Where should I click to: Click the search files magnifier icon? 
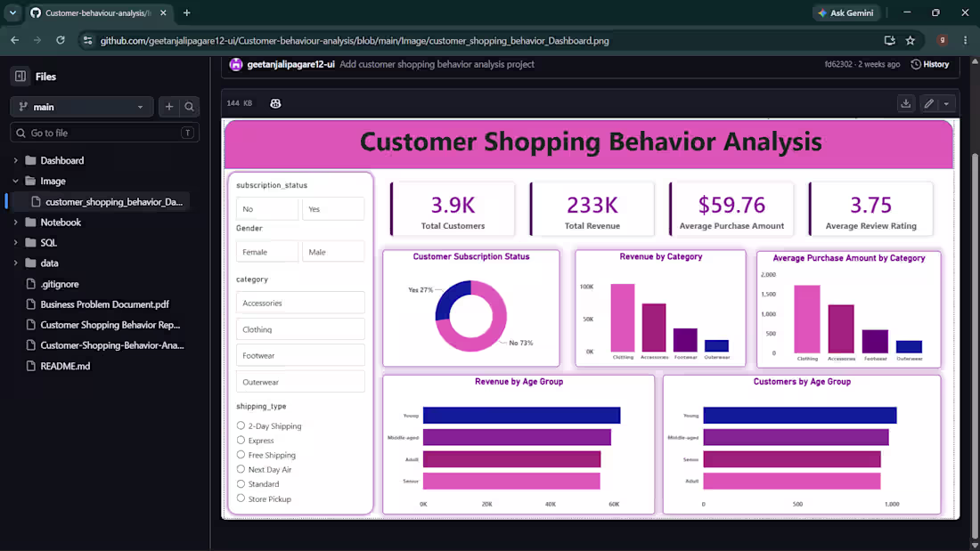pos(190,107)
